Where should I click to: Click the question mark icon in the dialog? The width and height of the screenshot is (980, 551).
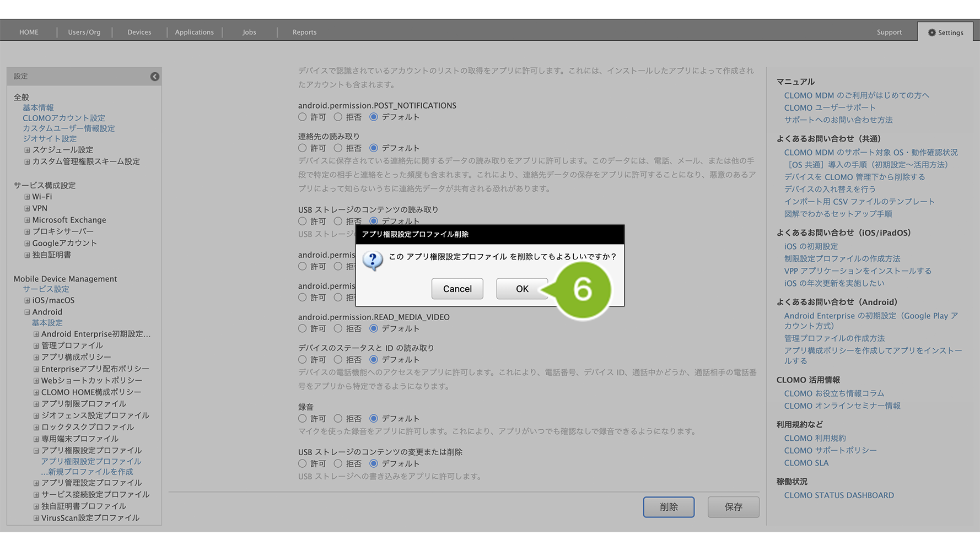373,260
